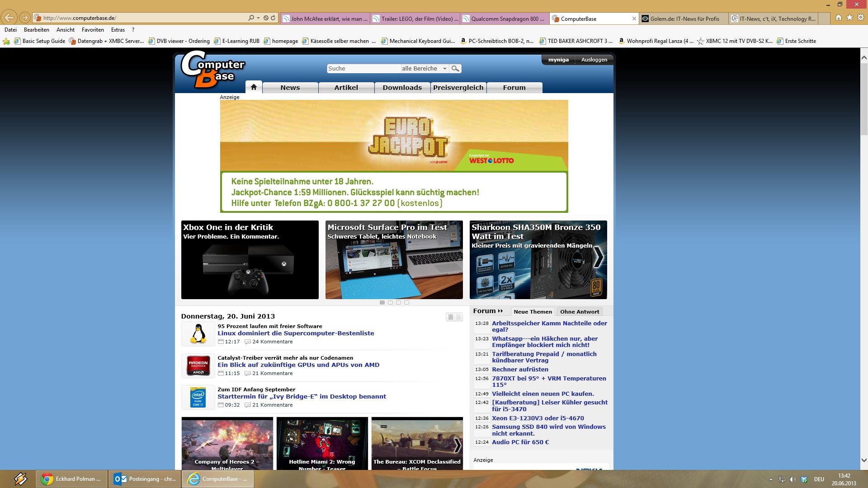Image resolution: width=868 pixels, height=488 pixels.
Task: Click the Ausloggen link
Action: [594, 60]
